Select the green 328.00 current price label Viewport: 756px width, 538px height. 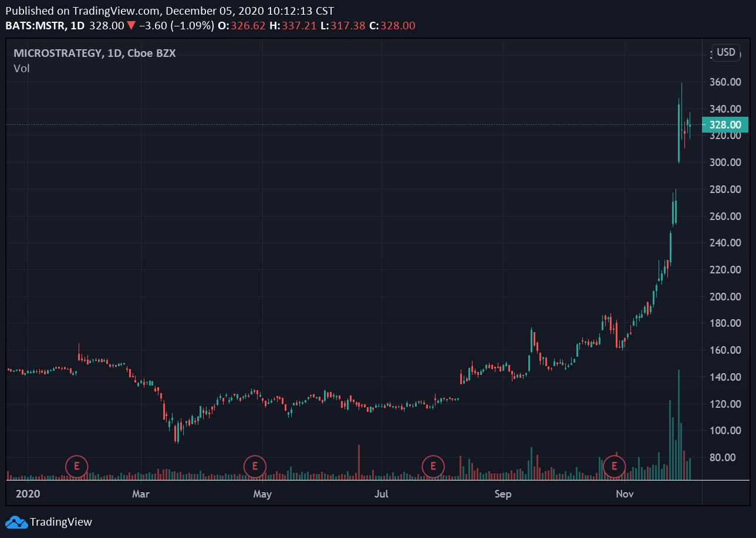pos(725,124)
